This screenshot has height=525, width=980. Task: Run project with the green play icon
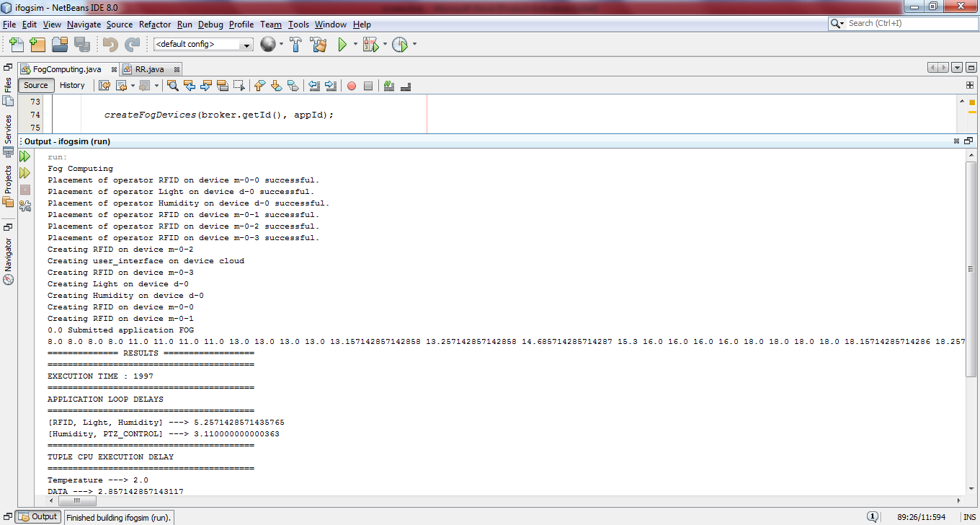click(x=342, y=45)
